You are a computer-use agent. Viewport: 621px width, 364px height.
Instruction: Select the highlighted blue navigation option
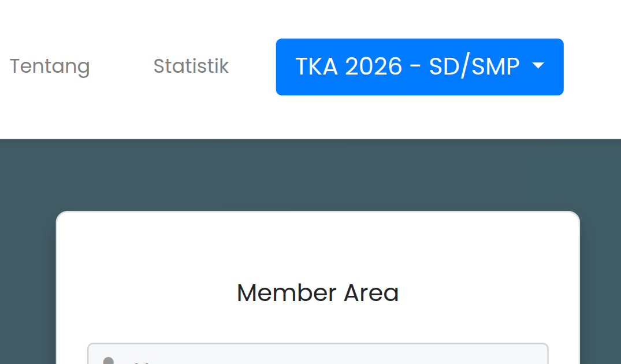(419, 66)
